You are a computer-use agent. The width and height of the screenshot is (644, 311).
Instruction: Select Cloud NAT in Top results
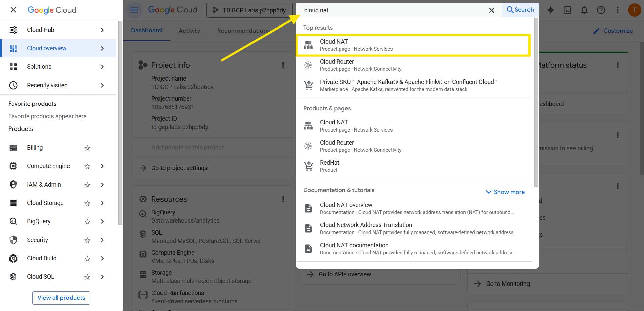[413, 45]
